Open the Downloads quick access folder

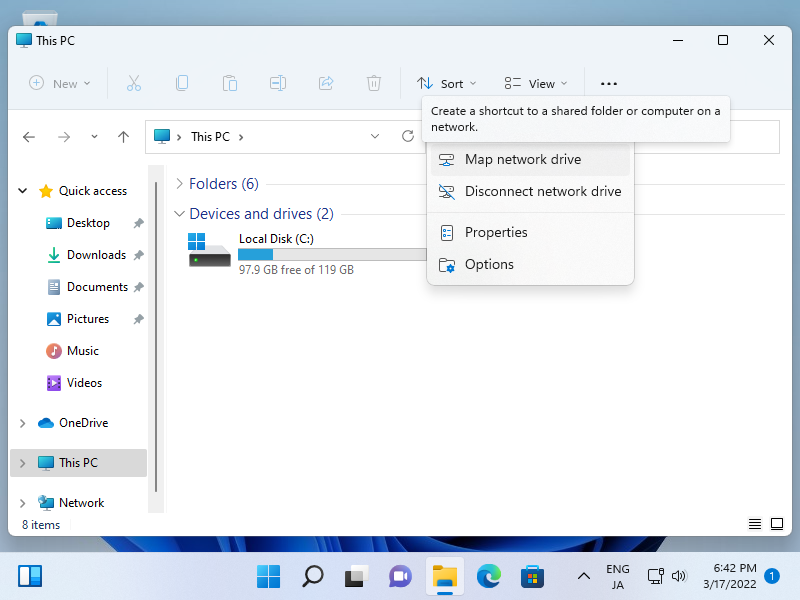coord(96,255)
